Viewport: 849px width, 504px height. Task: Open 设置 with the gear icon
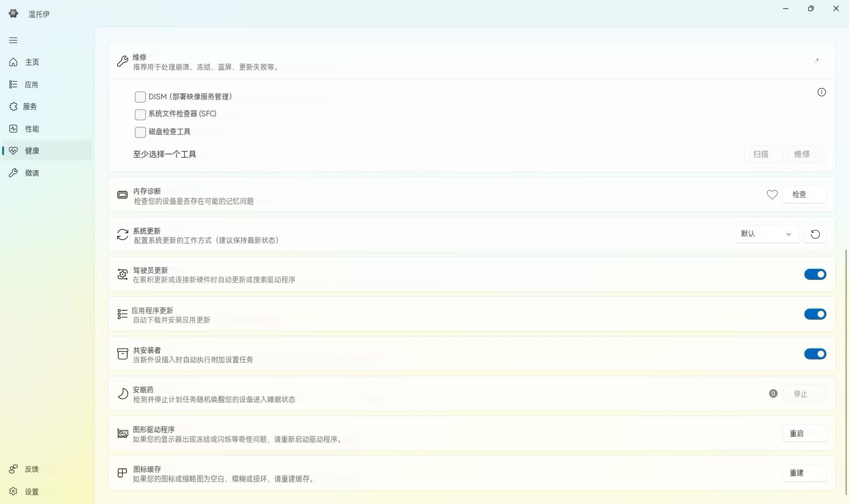(x=13, y=492)
